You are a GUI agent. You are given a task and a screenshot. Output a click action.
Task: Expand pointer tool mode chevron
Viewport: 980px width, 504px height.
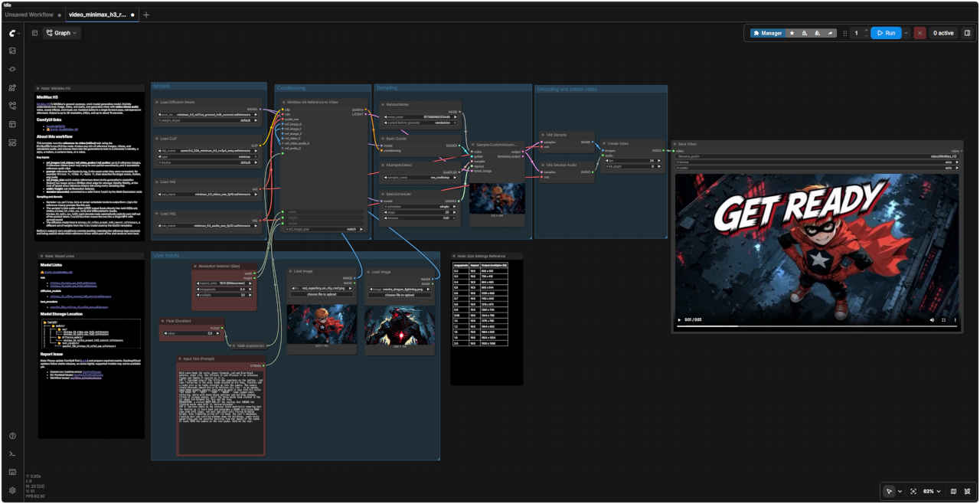[900, 491]
